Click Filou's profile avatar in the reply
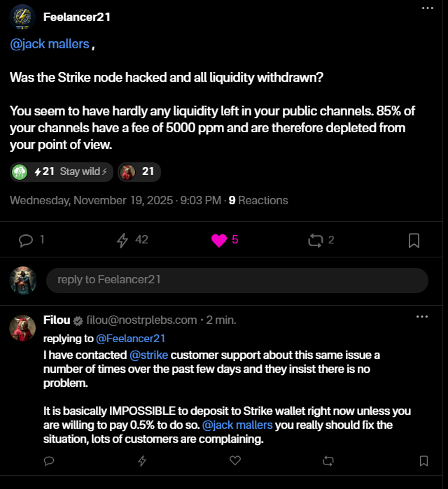This screenshot has height=489, width=448. coord(23,328)
